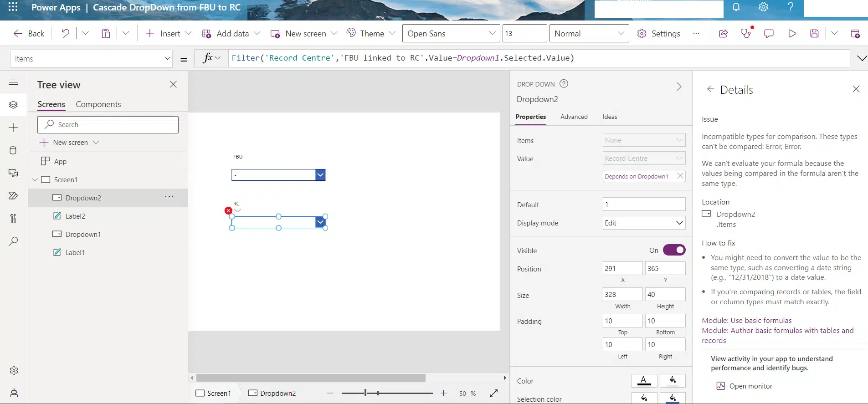Viewport: 868px width, 404px height.
Task: Open the Module: Use basic formulas link
Action: [746, 320]
